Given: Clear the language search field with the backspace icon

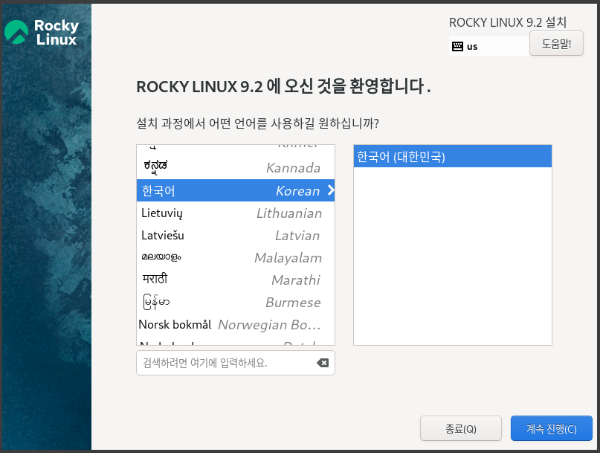Looking at the screenshot, I should pyautogui.click(x=323, y=363).
